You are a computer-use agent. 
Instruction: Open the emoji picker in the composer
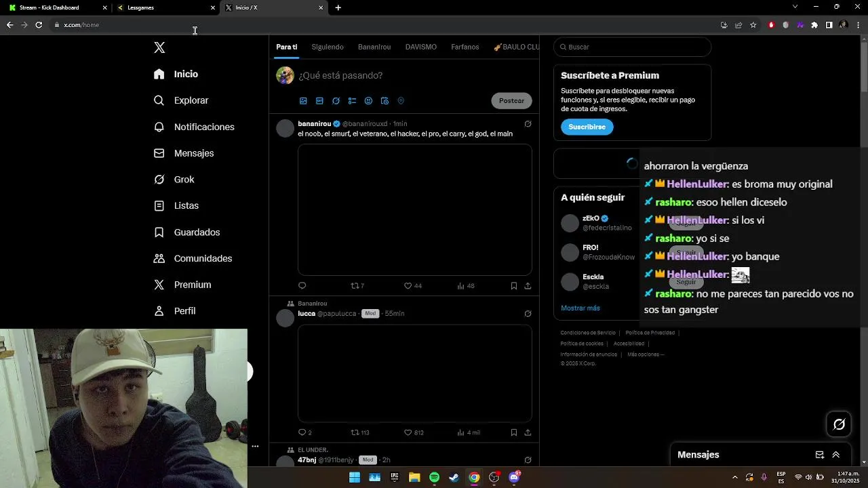pos(368,101)
